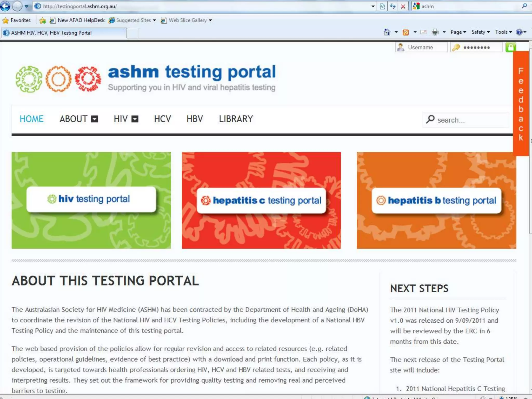Click the orange RSS feeds icon
This screenshot has height=399, width=532.
[405, 32]
